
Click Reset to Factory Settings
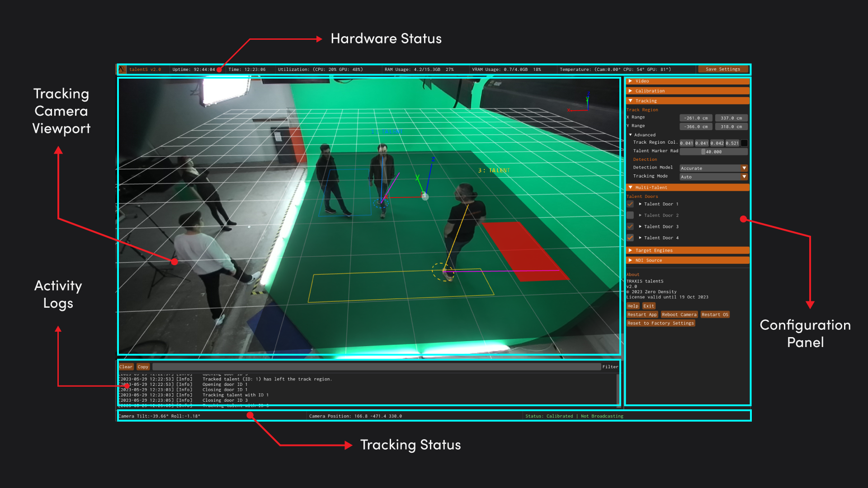point(660,323)
